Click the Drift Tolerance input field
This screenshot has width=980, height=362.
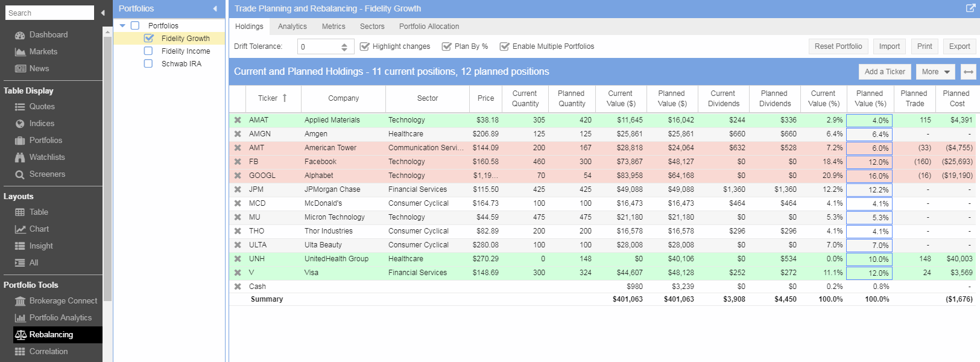(320, 46)
